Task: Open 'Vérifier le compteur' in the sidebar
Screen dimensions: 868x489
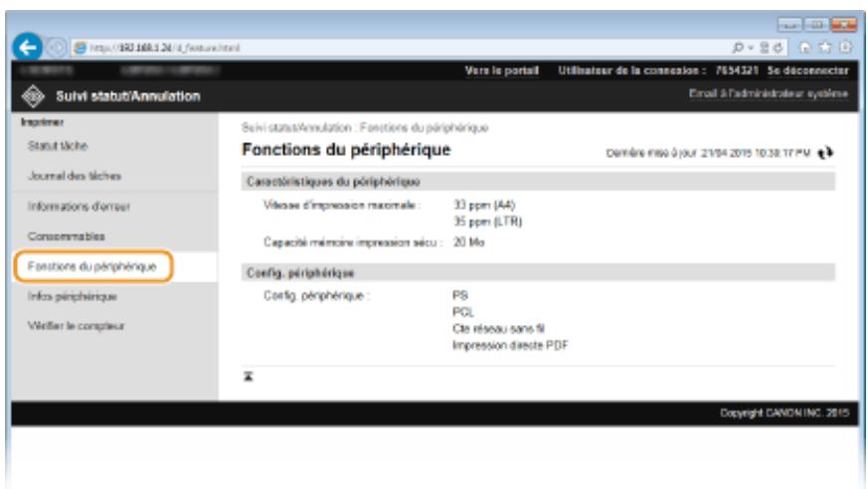Action: point(76,326)
